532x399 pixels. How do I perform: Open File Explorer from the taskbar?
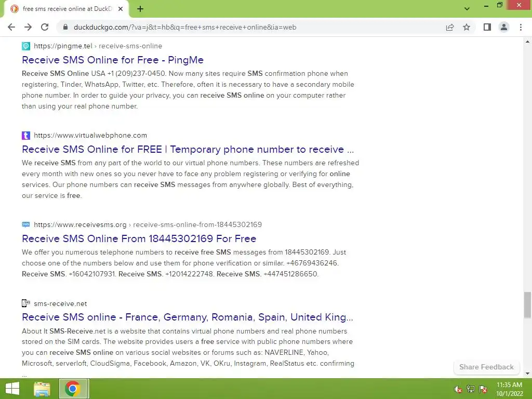(x=42, y=389)
